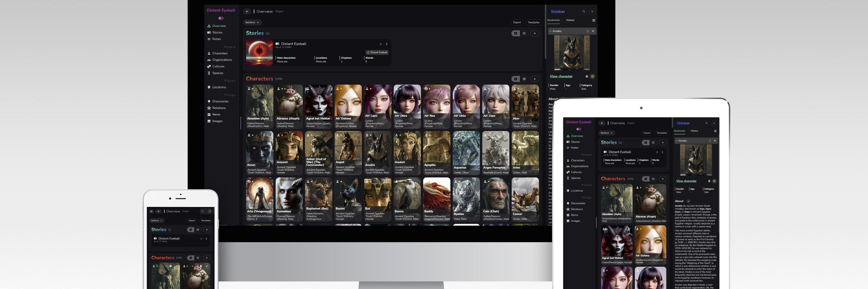This screenshot has width=868, height=289.
Task: Add a new story on the tablet
Action: (663, 143)
